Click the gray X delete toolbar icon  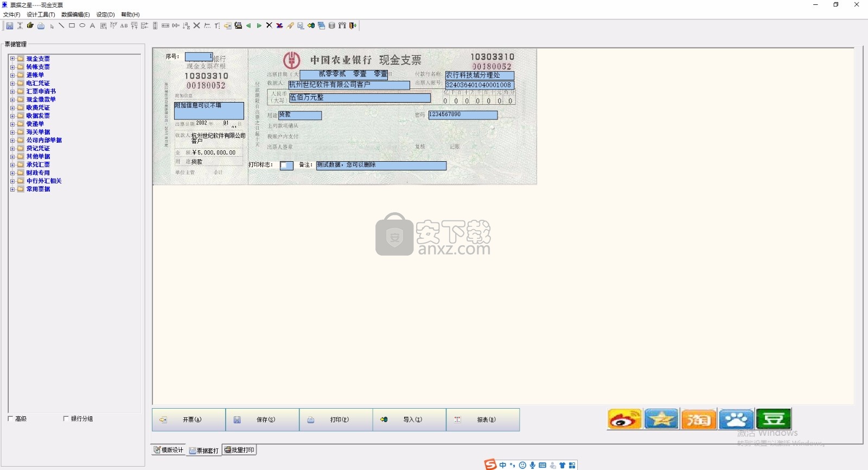click(196, 26)
